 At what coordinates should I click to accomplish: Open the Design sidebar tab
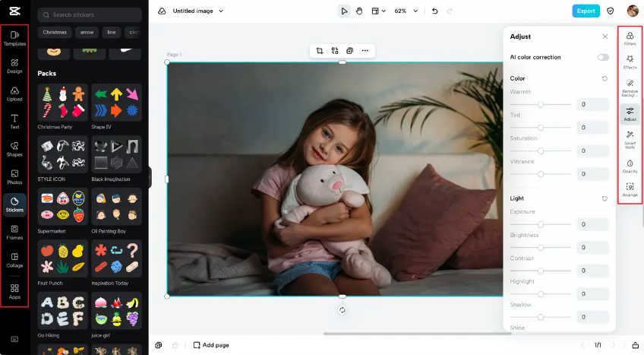[x=14, y=66]
